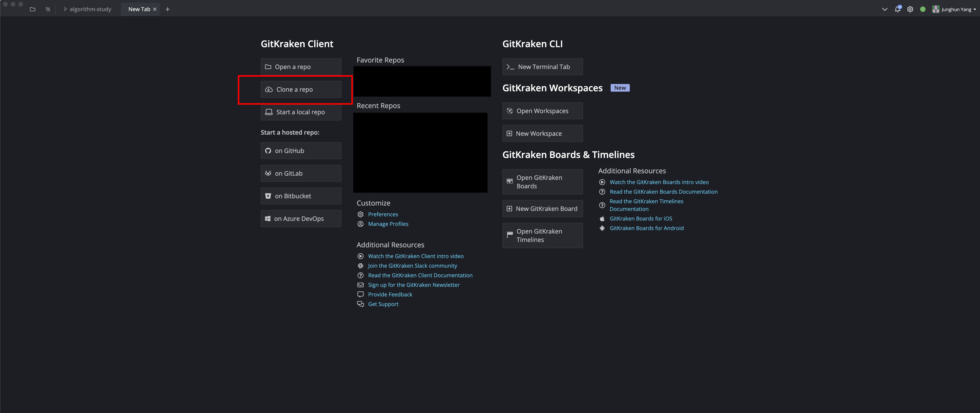The width and height of the screenshot is (980, 413).
Task: Click the Apple icon beside iOS link
Action: click(x=602, y=219)
